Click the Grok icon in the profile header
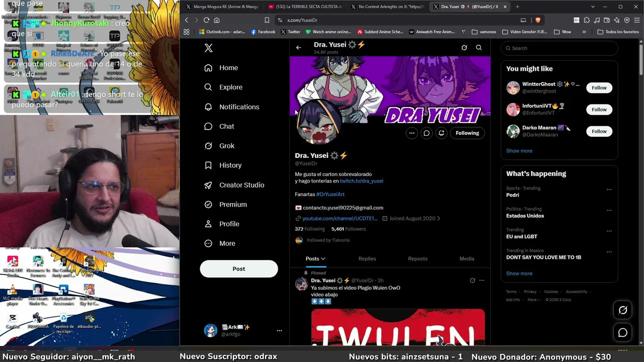644x362 pixels. (x=464, y=48)
